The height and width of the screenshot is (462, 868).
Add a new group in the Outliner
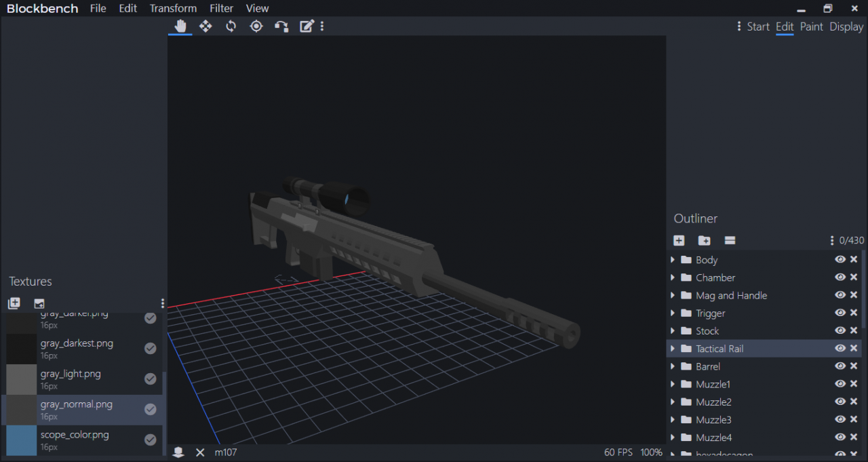tap(704, 240)
